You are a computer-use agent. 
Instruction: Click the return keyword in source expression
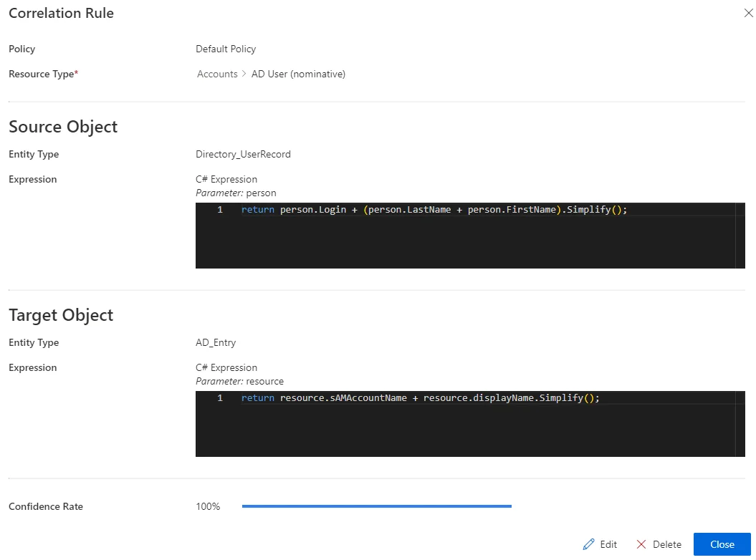click(257, 210)
